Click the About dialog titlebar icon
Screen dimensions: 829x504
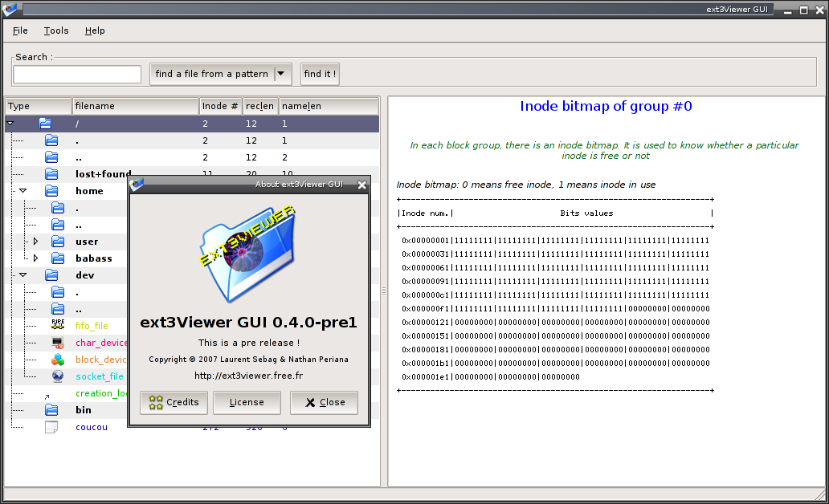(137, 185)
